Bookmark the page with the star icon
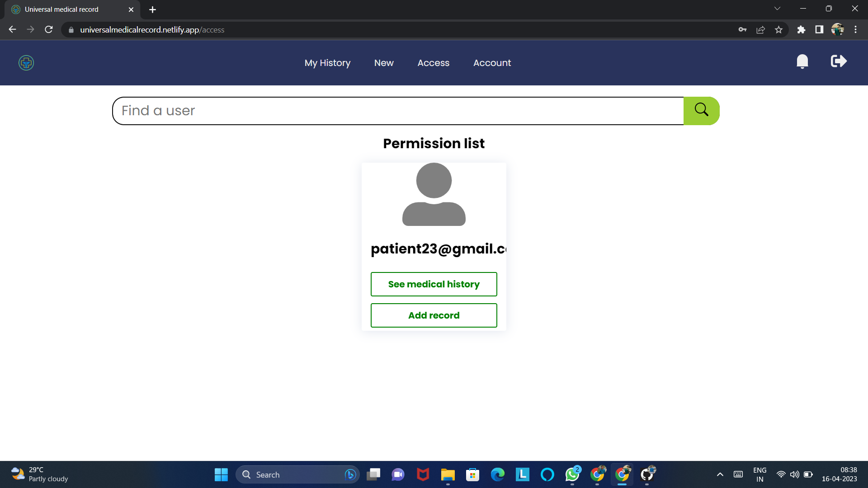This screenshot has width=868, height=488. pyautogui.click(x=779, y=29)
